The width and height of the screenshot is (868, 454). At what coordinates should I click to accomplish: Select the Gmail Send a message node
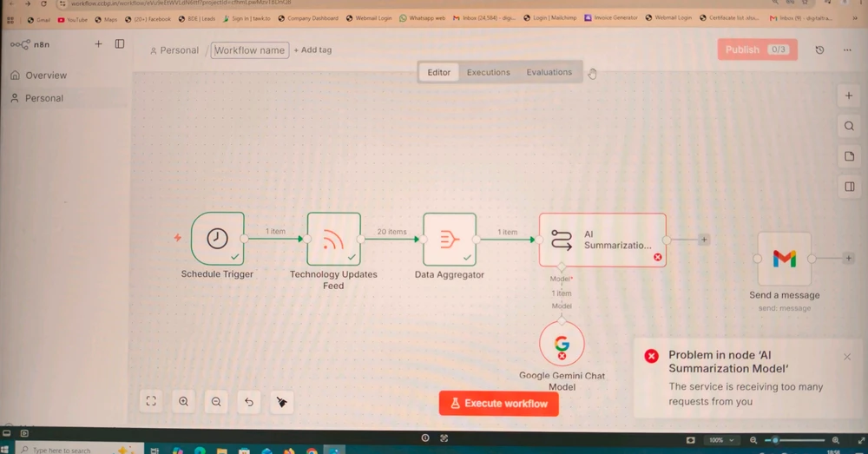pos(785,259)
